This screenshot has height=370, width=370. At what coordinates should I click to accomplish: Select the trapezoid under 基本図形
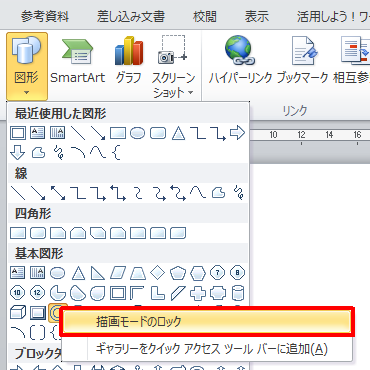click(x=138, y=273)
